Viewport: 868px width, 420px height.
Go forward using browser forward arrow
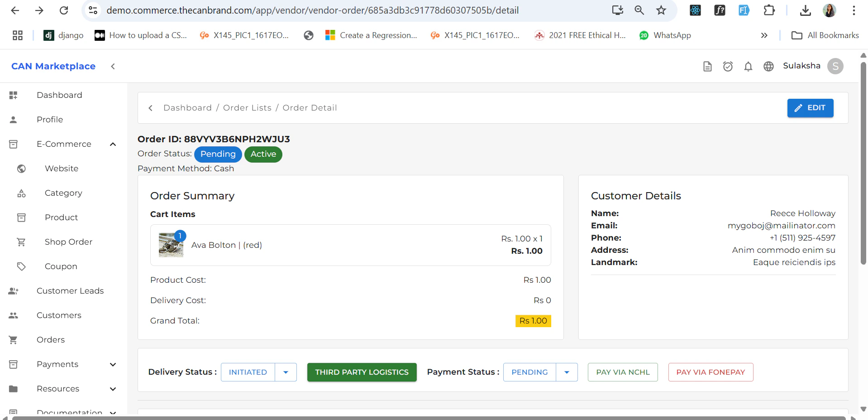point(39,10)
